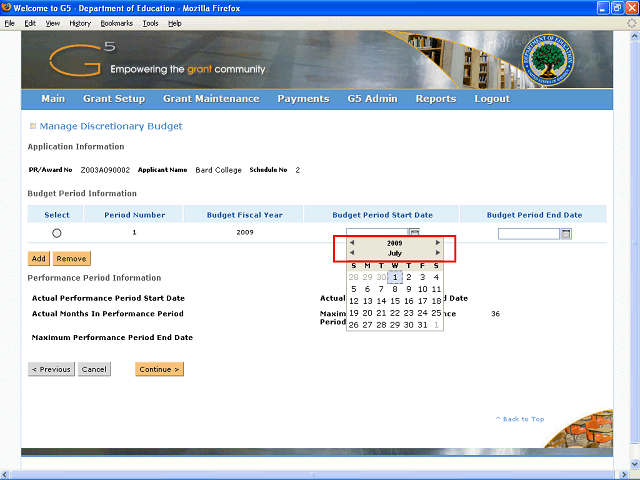Click scroll left arrow of horizontal scrollbar
640x480 pixels.
tap(6, 475)
